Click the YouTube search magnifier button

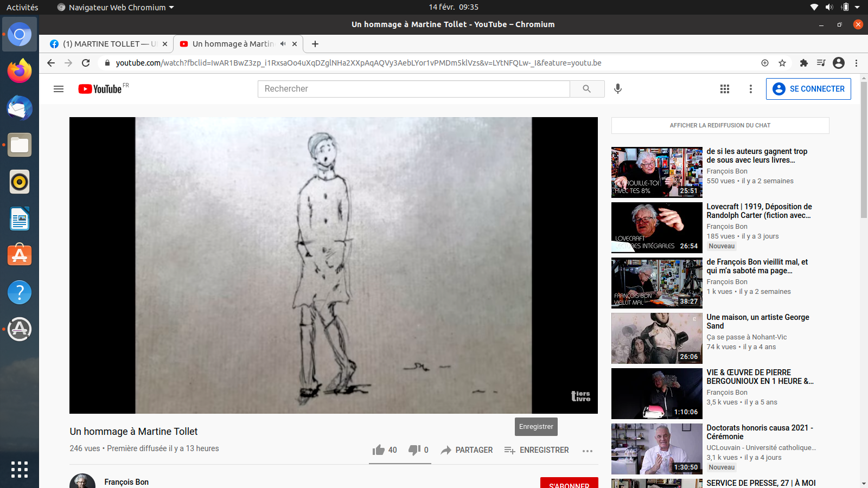coord(586,89)
